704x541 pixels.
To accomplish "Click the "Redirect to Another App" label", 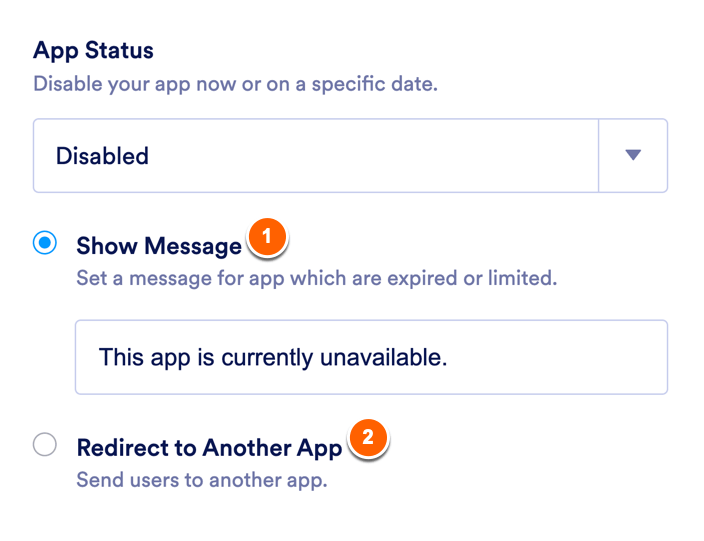I will point(209,447).
